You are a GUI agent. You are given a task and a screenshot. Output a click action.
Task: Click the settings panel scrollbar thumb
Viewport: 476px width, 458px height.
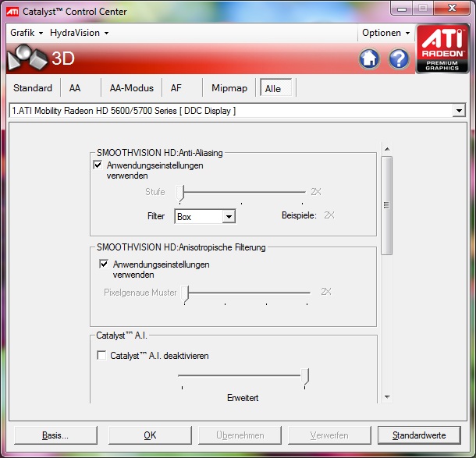(386, 205)
